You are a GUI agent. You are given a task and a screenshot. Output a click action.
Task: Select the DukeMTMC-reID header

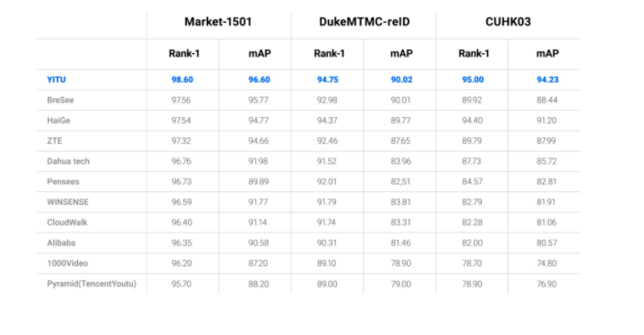[365, 22]
